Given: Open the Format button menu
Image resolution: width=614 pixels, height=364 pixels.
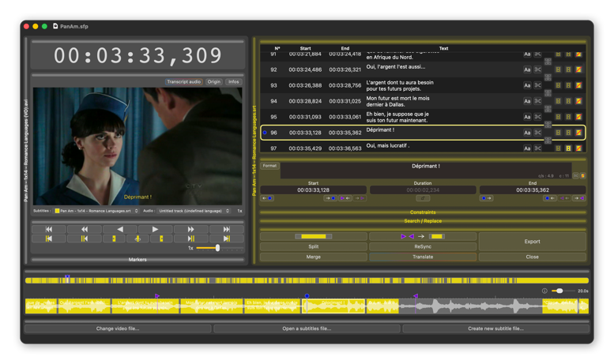Looking at the screenshot, I should pos(269,166).
